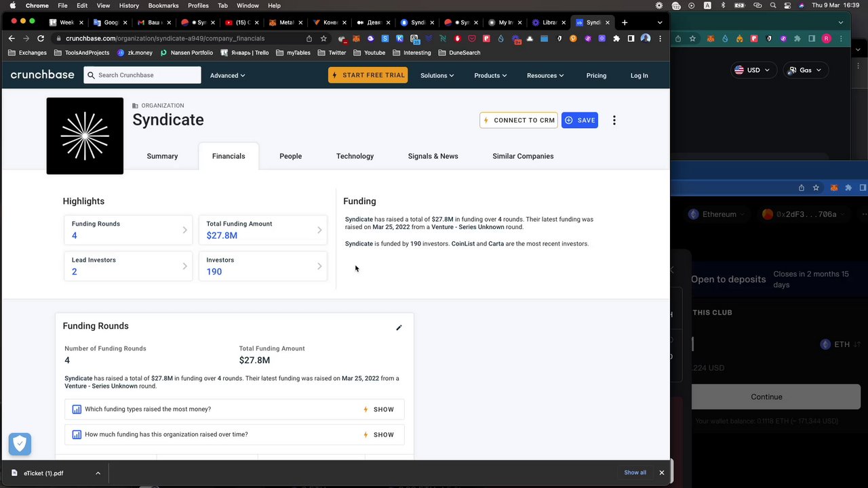Reload the Crunchbase page
The image size is (868, 488).
pos(41,39)
